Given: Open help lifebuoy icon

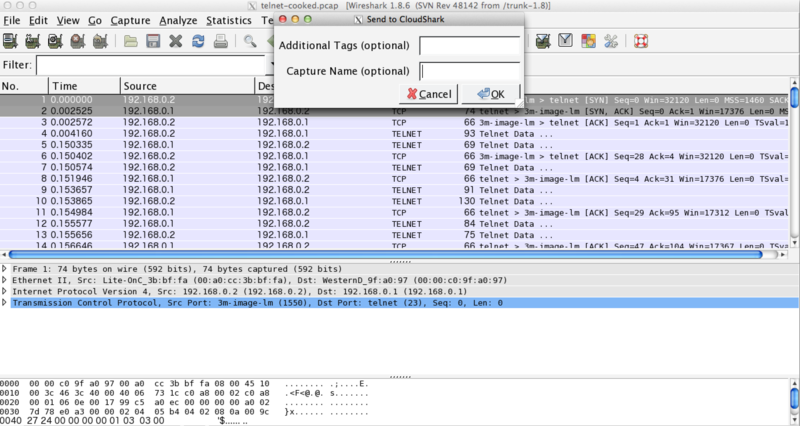Looking at the screenshot, I should 641,41.
